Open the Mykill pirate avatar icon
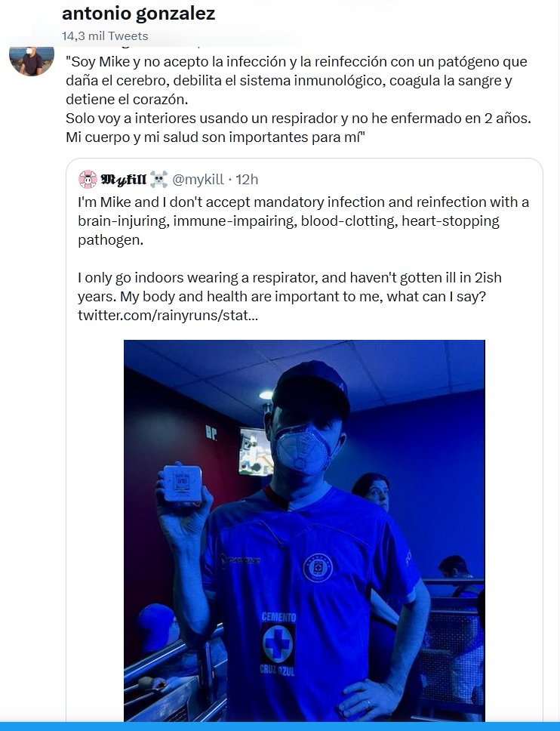This screenshot has width=560, height=731. coord(88,179)
